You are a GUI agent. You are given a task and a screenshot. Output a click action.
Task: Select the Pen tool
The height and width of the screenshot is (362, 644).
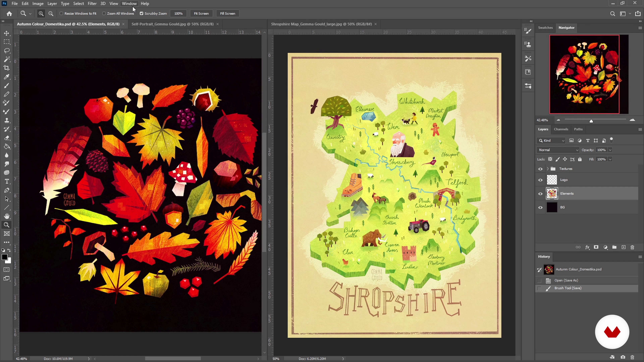(7, 190)
